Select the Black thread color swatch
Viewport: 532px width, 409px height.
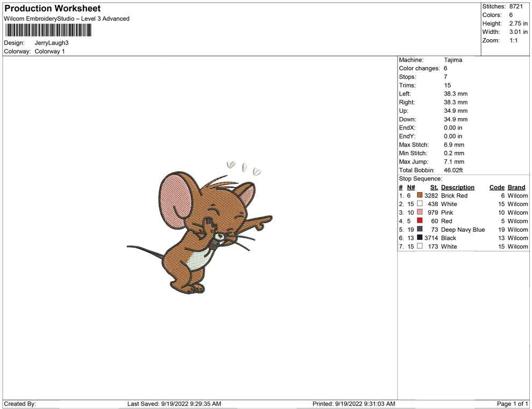[420, 238]
